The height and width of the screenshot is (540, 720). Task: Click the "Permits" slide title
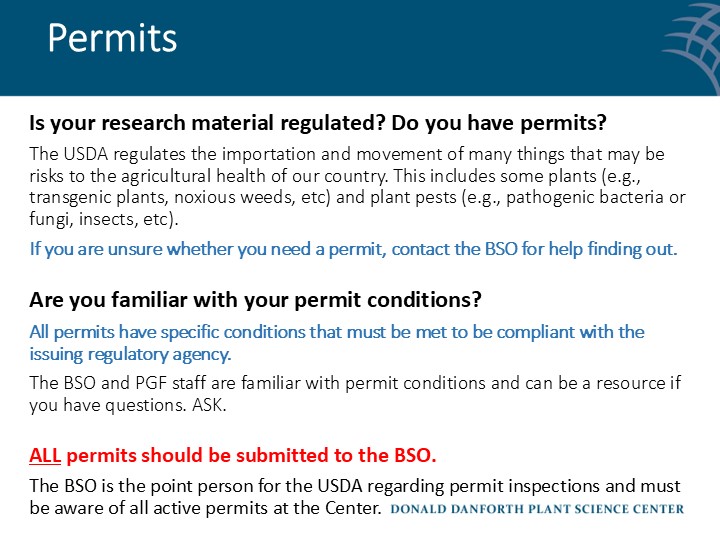pos(112,38)
